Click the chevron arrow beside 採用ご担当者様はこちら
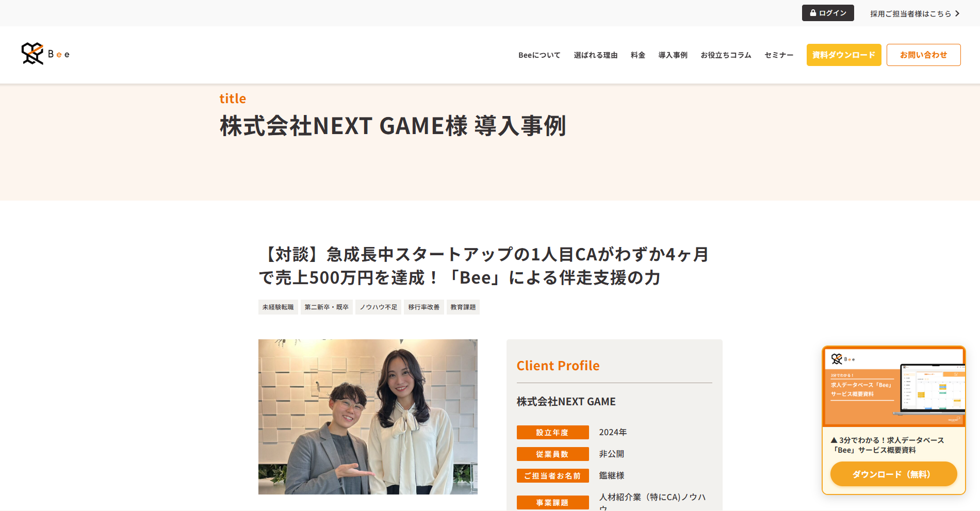 pos(957,13)
